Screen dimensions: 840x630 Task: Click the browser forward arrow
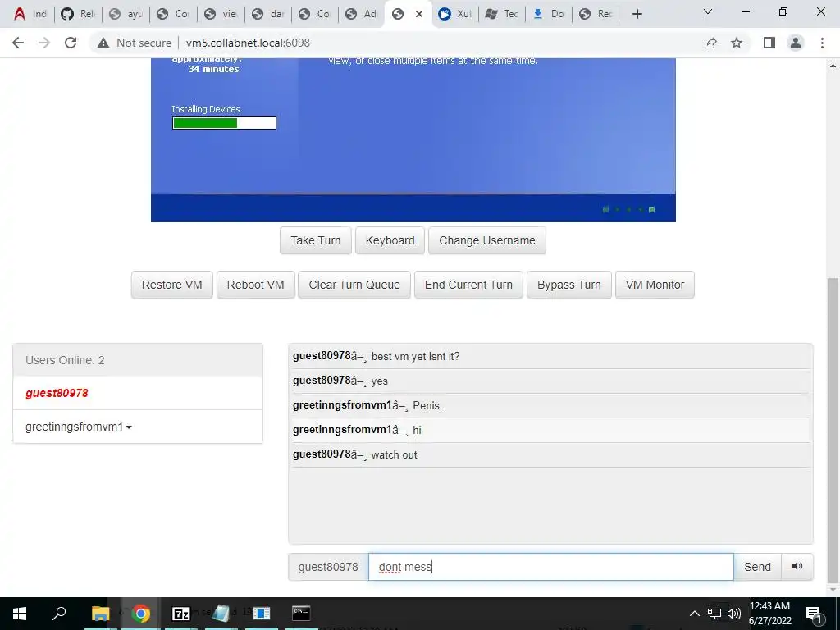tap(44, 43)
